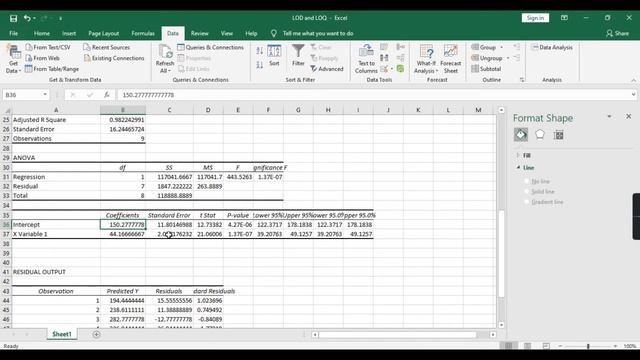Open Format Shape pane options dropdown
The height and width of the screenshot is (360, 640).
pyautogui.click(x=609, y=117)
